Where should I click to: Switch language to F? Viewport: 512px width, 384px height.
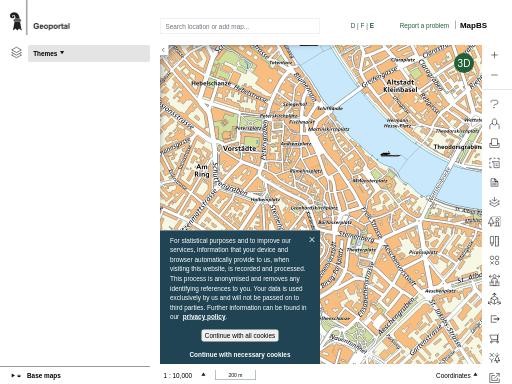click(x=362, y=26)
